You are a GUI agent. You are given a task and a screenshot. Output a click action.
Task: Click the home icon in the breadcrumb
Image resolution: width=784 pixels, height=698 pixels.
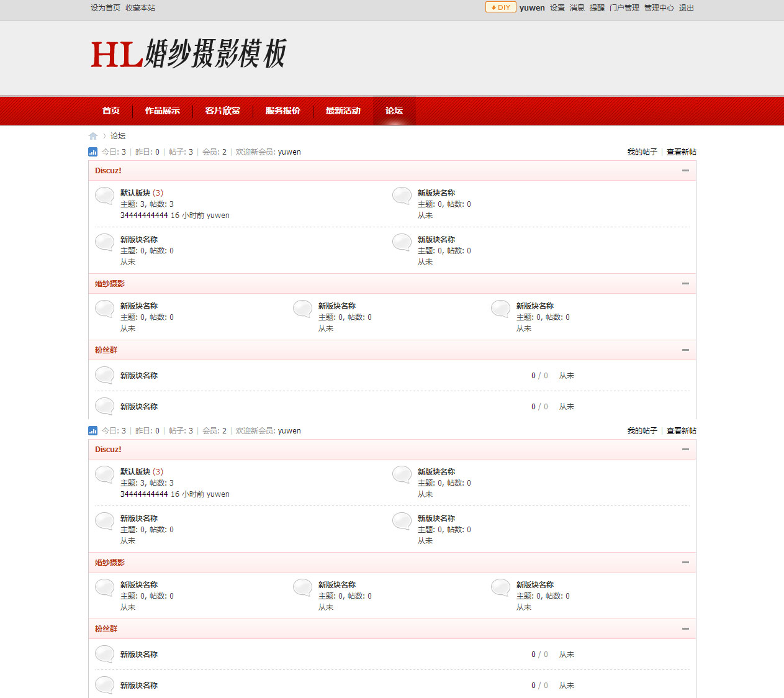[93, 136]
